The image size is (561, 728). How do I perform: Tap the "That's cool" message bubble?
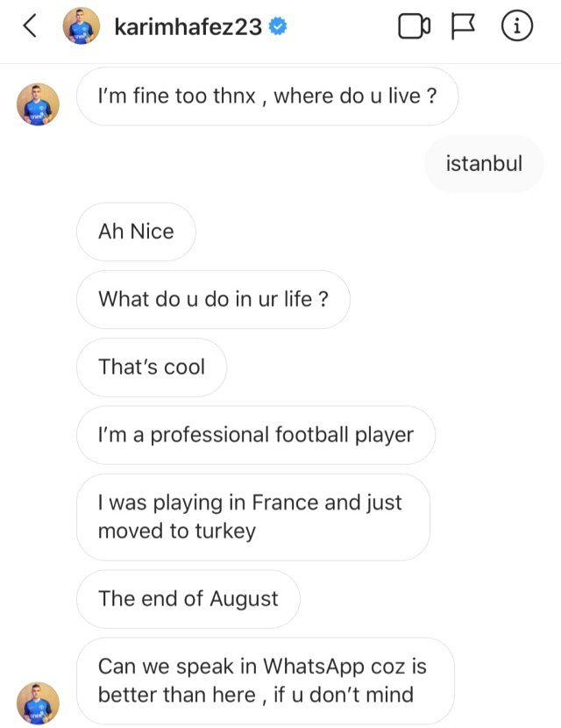click(x=151, y=367)
